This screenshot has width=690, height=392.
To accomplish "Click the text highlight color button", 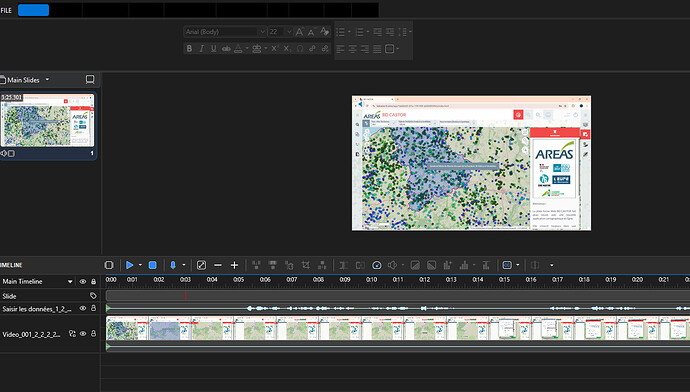I will point(257,48).
